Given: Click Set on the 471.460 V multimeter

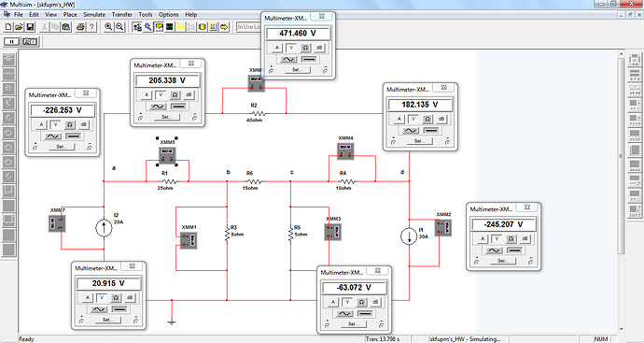Looking at the screenshot, I should pos(298,70).
